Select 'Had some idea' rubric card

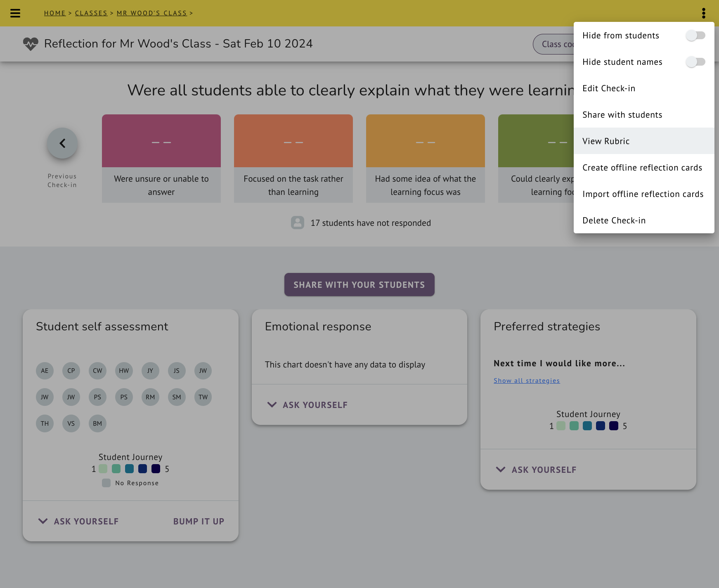click(x=426, y=159)
